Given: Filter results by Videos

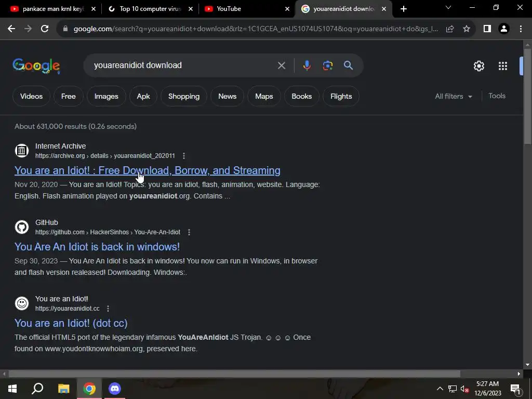Looking at the screenshot, I should click(x=31, y=96).
